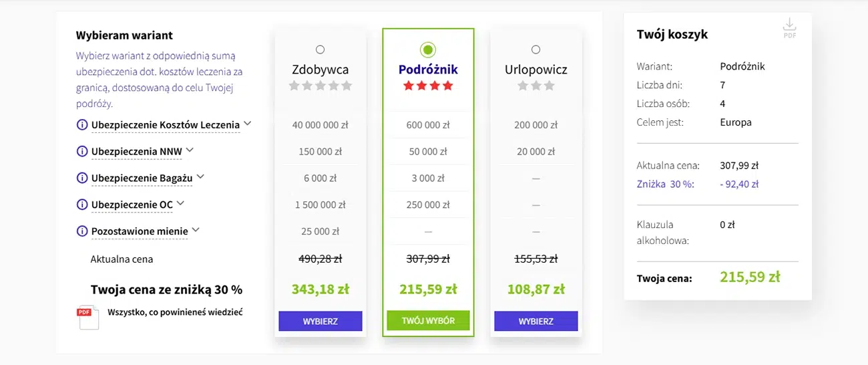Click info icon for Ubezpieczenie Bagażu
This screenshot has width=868, height=365.
tap(82, 178)
